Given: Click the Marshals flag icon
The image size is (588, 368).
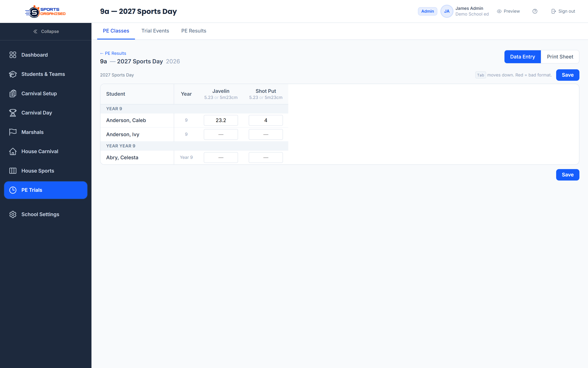Looking at the screenshot, I should (x=13, y=132).
